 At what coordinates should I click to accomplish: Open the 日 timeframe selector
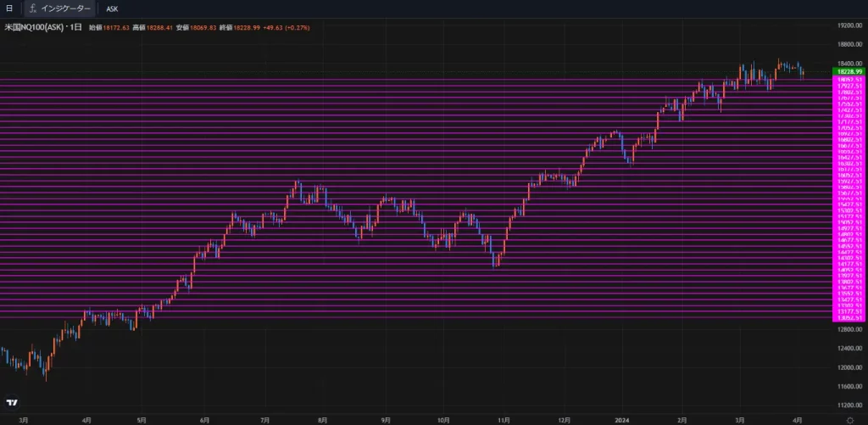[x=9, y=8]
